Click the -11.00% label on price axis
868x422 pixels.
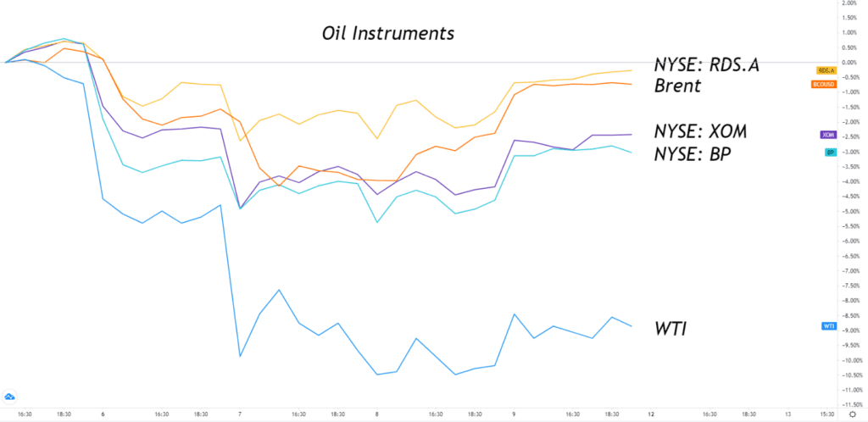tap(848, 391)
